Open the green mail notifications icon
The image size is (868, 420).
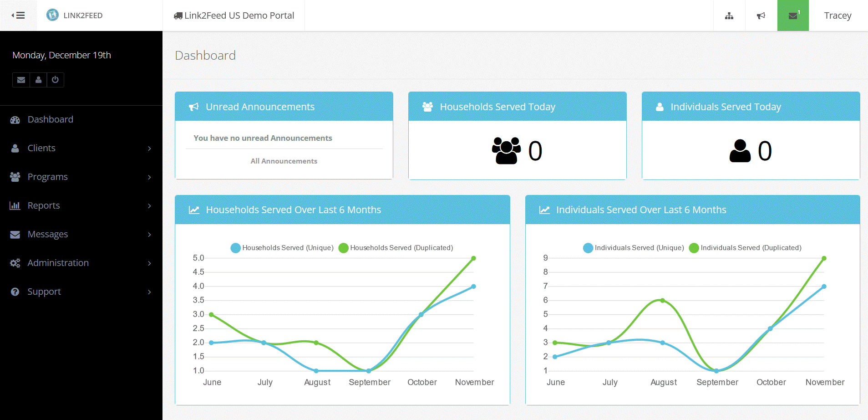click(793, 16)
